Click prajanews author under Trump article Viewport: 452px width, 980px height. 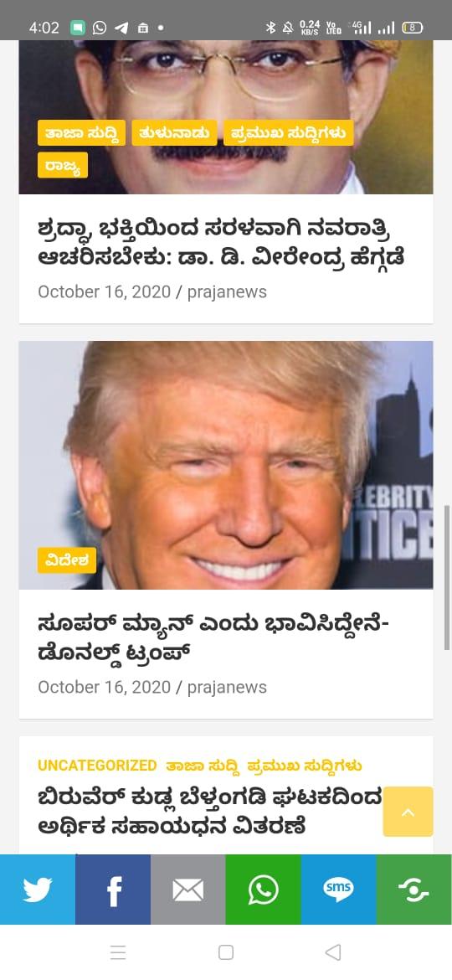click(x=227, y=687)
